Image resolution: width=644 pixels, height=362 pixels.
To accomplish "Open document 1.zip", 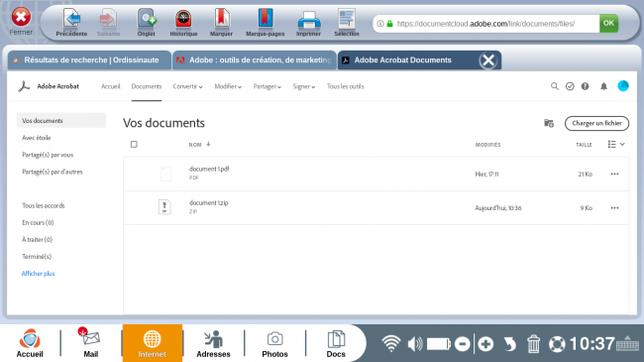I will (209, 202).
